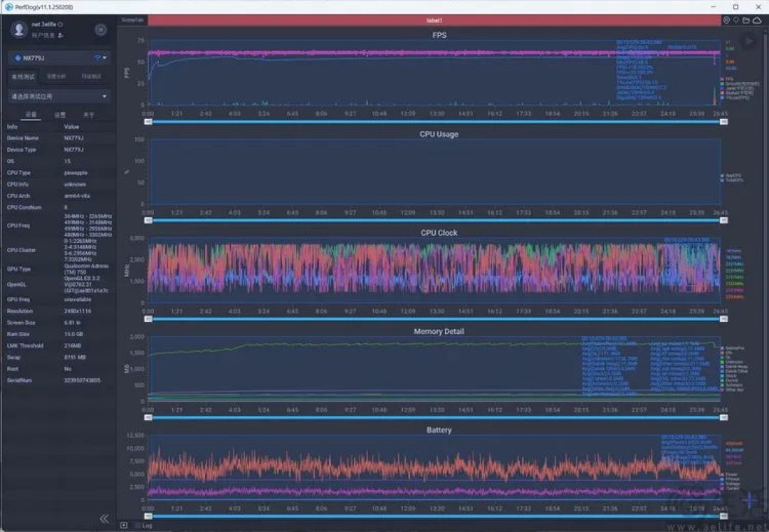Toggle the FPS legend series in FPS chart

click(727, 79)
